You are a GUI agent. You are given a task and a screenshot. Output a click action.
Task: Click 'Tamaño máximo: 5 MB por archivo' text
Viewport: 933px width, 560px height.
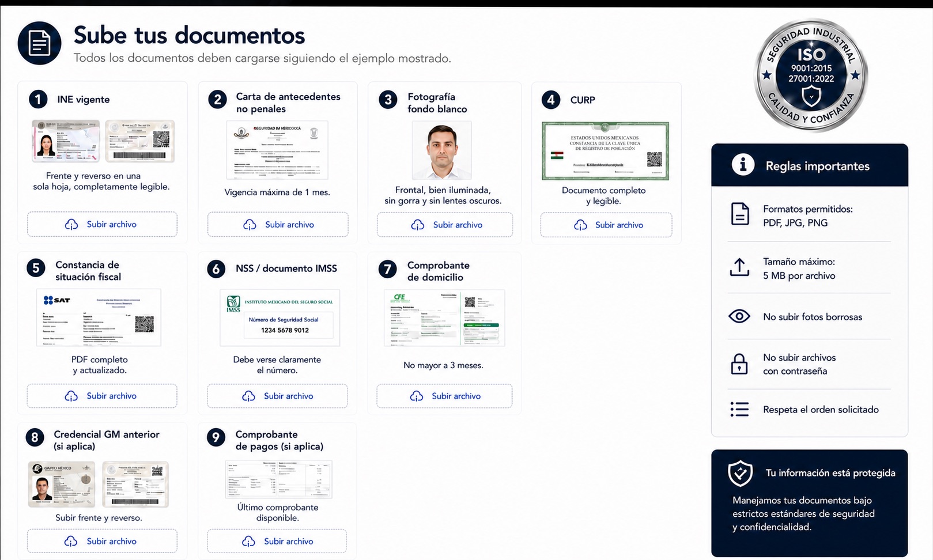pos(799,268)
